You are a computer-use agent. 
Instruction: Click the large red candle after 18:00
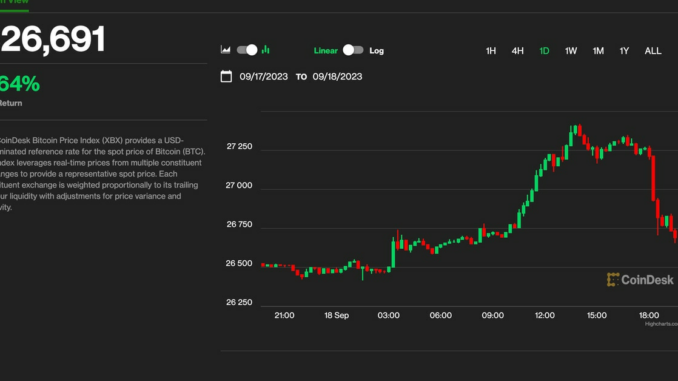(653, 178)
